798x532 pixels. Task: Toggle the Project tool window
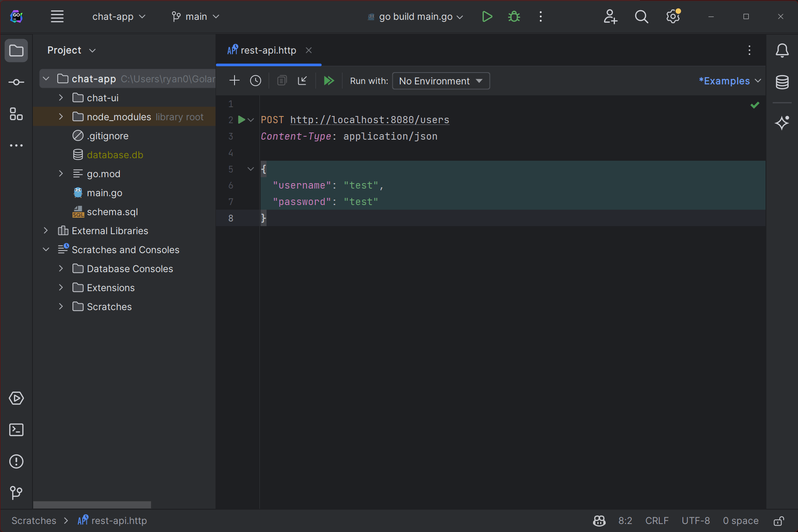point(16,51)
